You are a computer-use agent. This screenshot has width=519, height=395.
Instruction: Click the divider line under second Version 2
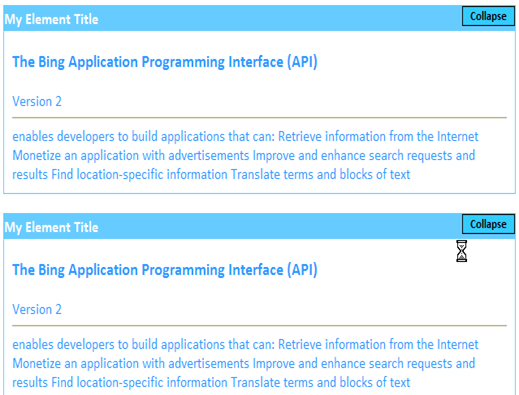point(259,326)
